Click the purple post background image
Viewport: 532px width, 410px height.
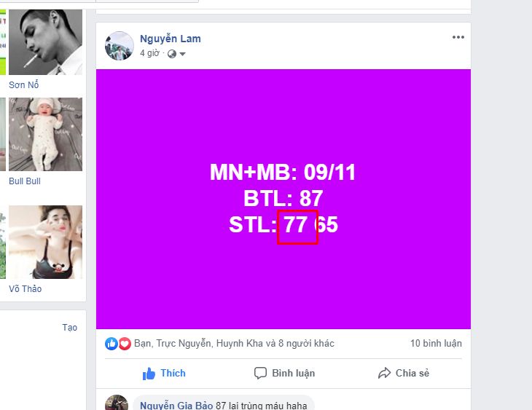click(283, 199)
